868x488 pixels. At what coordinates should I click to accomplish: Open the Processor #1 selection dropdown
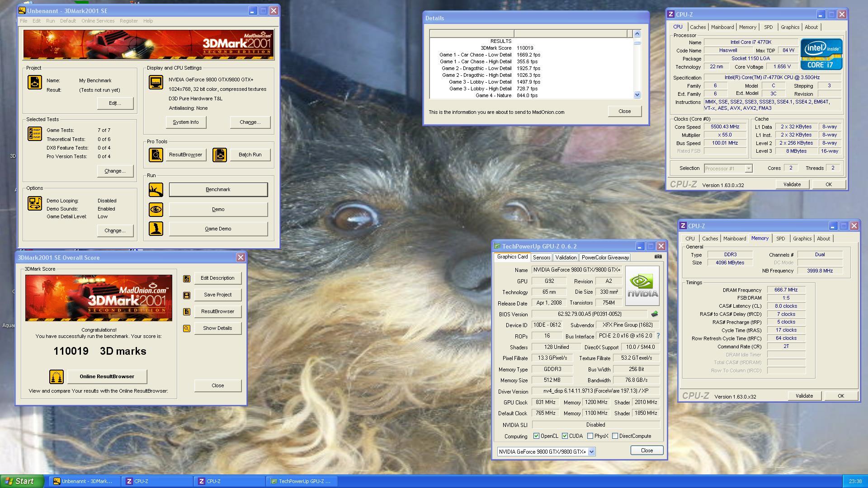click(749, 169)
